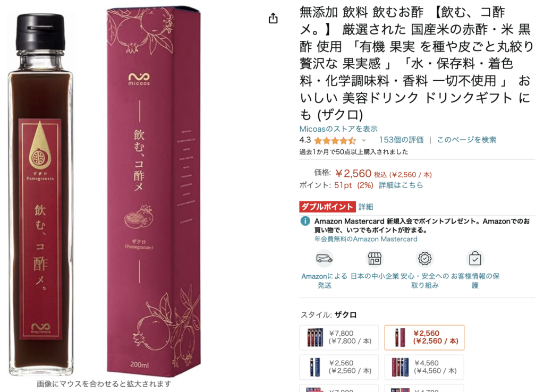
Task: Click the Japanese small business storefront icon
Action: [x=375, y=259]
